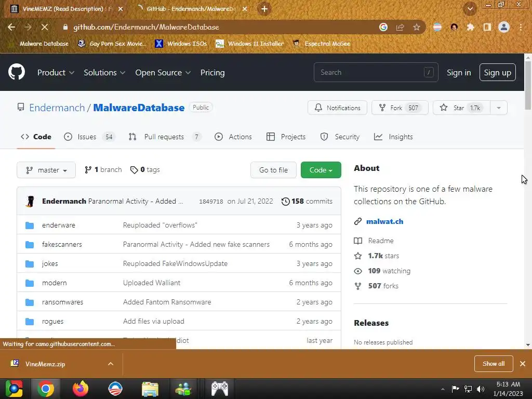
Task: Open the star lists dropdown arrow
Action: click(499, 108)
